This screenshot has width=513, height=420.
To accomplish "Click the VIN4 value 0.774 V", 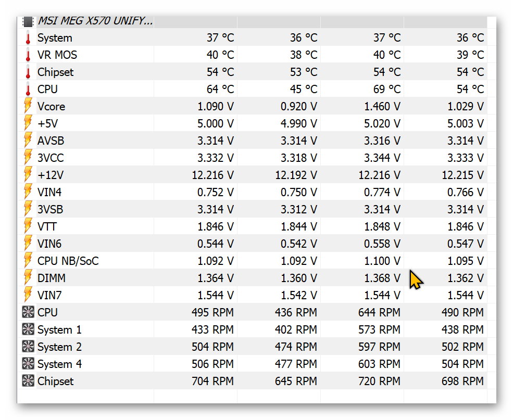I will (x=382, y=192).
